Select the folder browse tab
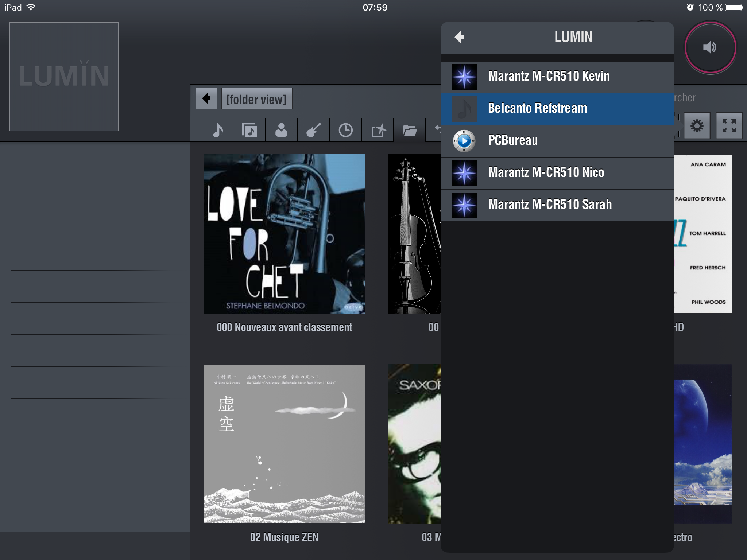 pyautogui.click(x=410, y=130)
